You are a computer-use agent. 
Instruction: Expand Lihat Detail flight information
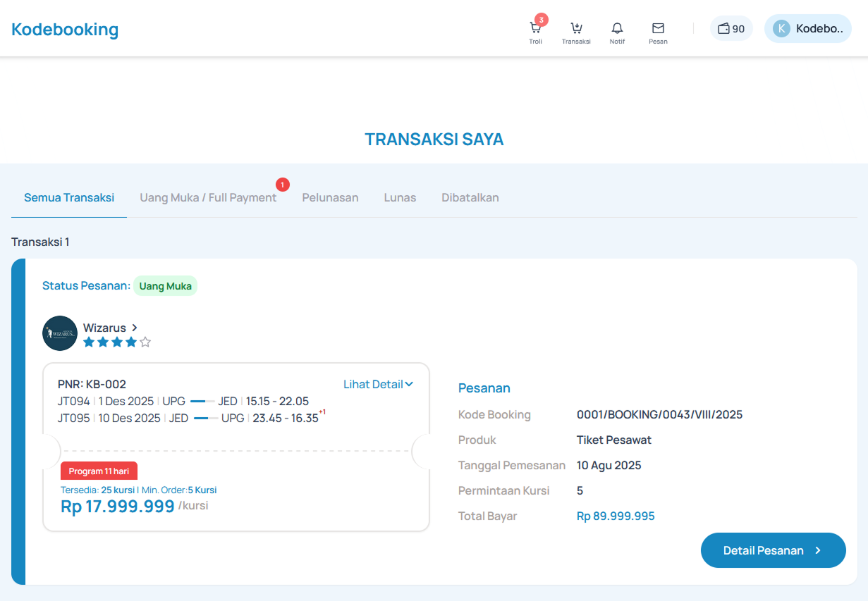[x=378, y=384]
